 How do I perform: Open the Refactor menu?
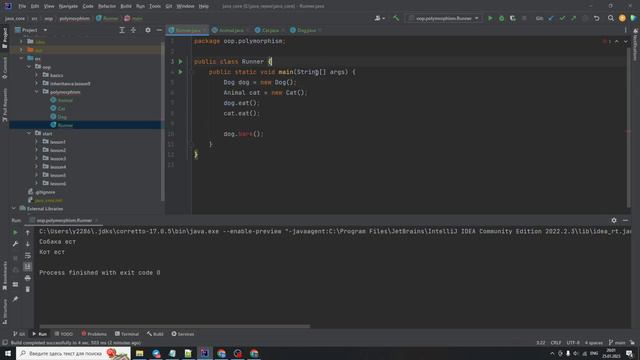point(107,6)
